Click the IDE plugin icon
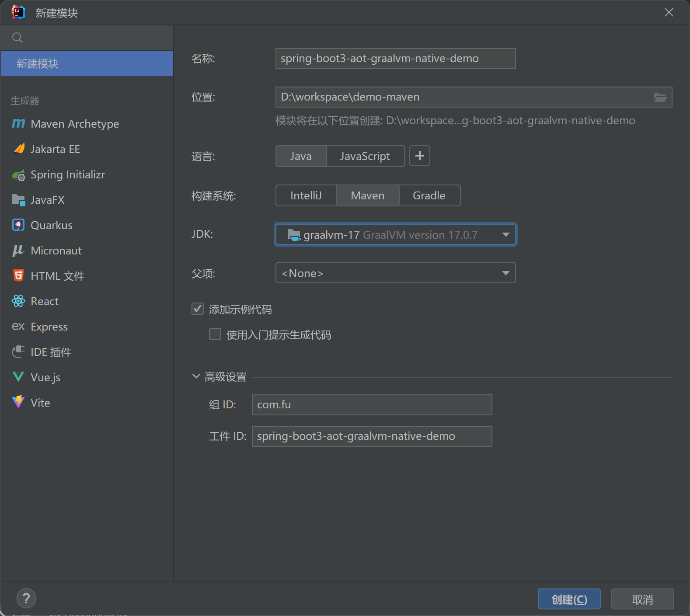 (18, 352)
